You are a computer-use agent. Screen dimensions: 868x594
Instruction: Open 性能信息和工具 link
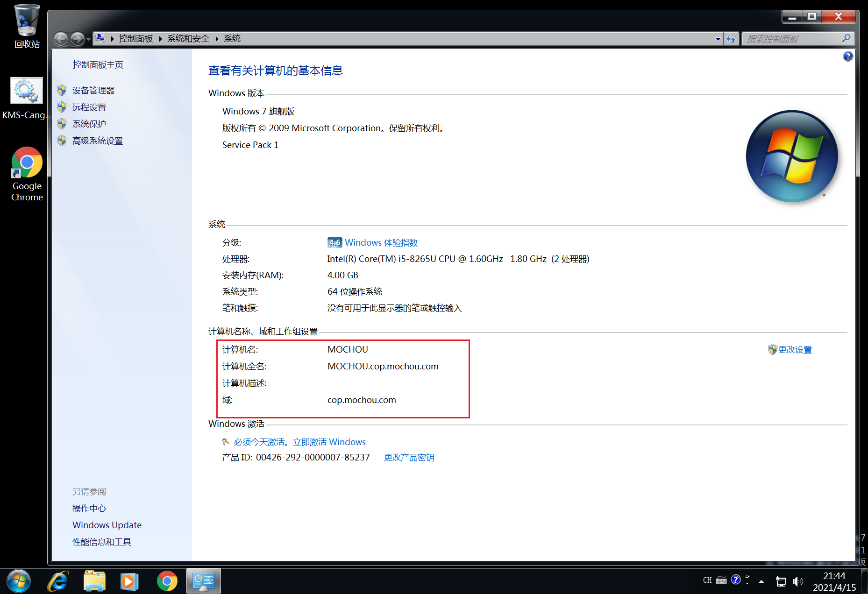click(x=102, y=542)
